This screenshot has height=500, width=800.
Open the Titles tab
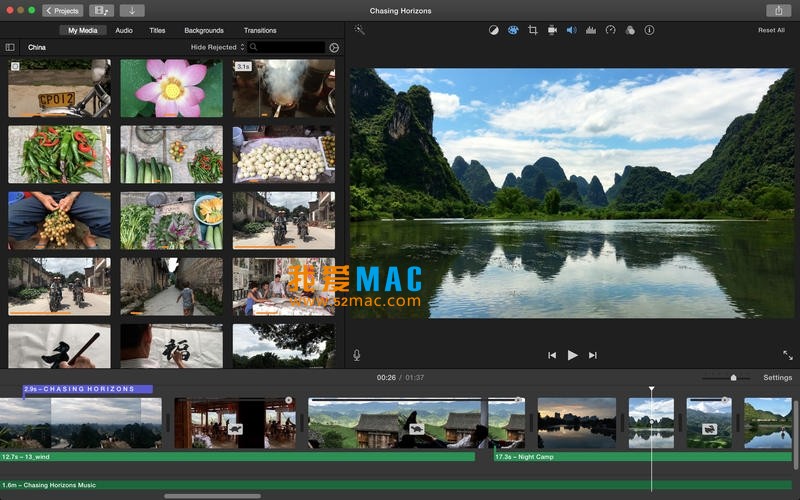[x=157, y=31]
